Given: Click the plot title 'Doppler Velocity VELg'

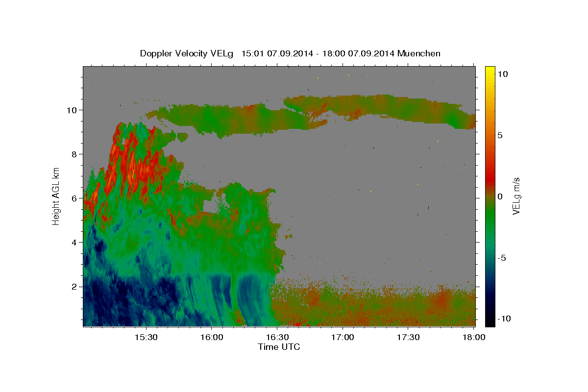Looking at the screenshot, I should 187,53.
